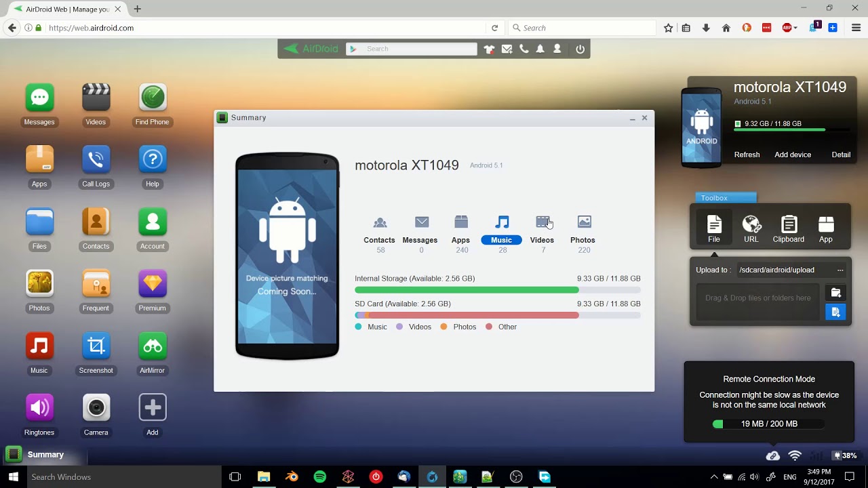Click the user profile icon in AirDroid bar
The image size is (868, 488).
pos(557,49)
